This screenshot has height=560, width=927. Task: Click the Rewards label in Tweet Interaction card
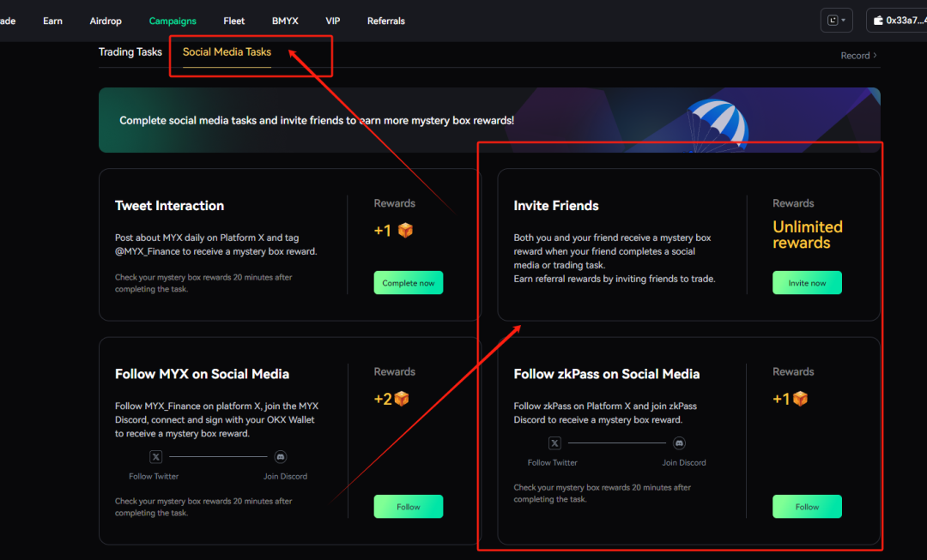(x=394, y=203)
